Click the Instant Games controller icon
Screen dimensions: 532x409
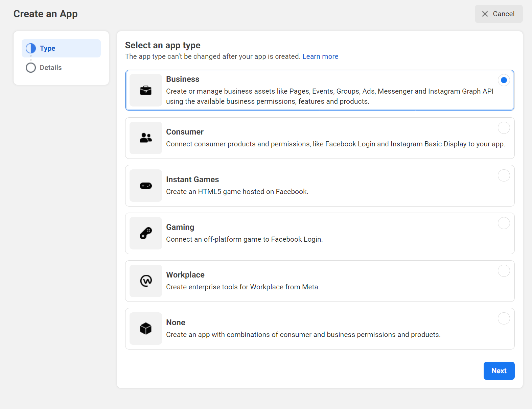[x=146, y=186]
